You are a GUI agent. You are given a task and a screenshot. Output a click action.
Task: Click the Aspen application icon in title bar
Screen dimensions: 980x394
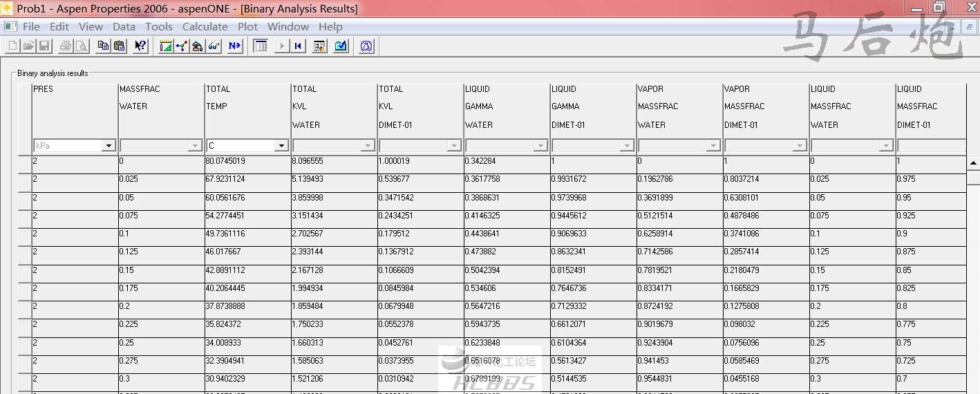pos(7,8)
